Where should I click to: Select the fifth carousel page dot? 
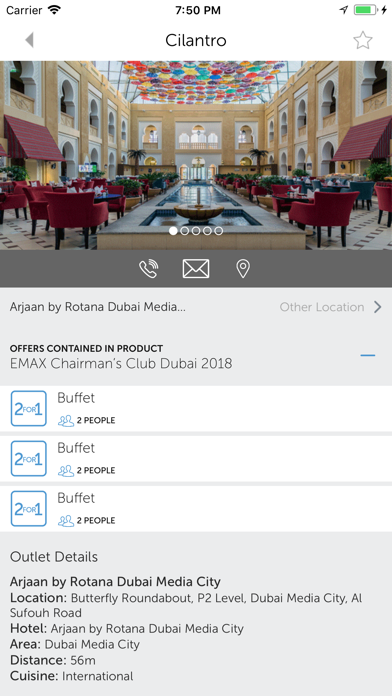[218, 231]
